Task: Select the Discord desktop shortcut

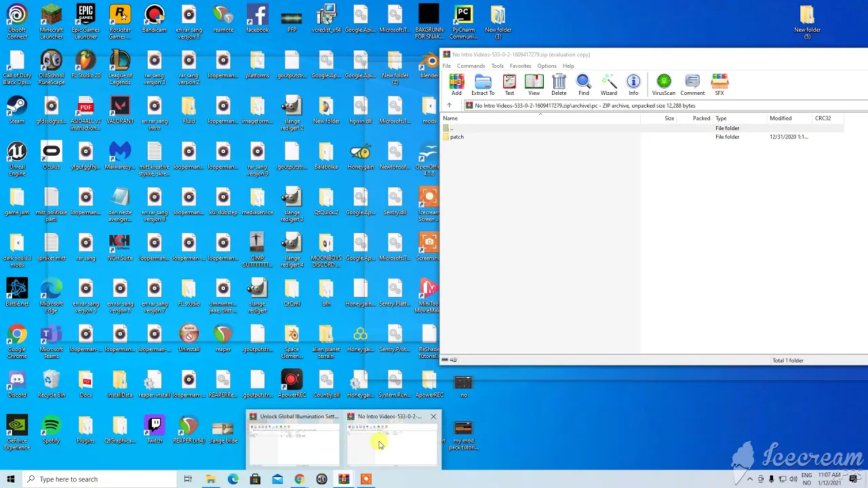Action: click(17, 384)
